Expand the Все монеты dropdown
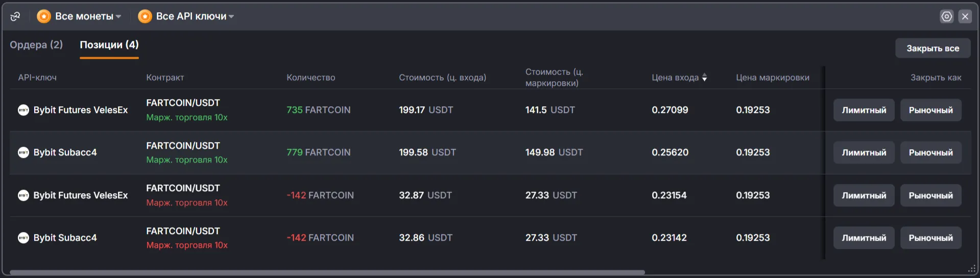 (x=79, y=16)
